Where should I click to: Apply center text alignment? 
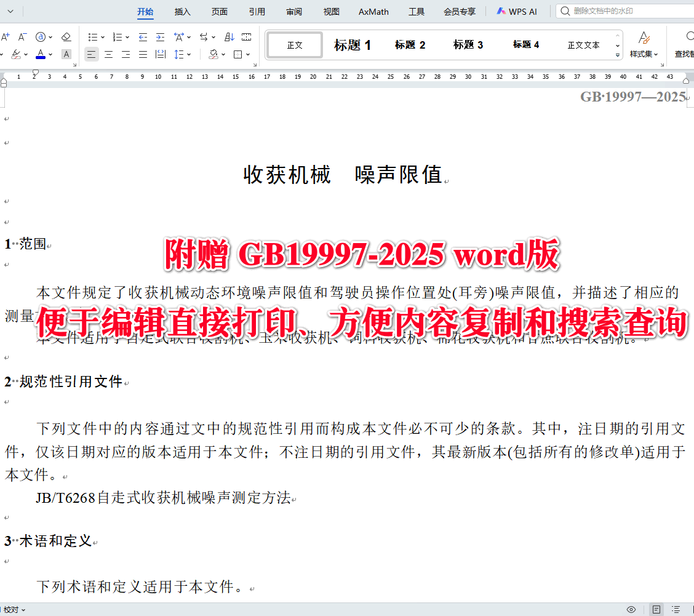(x=109, y=54)
